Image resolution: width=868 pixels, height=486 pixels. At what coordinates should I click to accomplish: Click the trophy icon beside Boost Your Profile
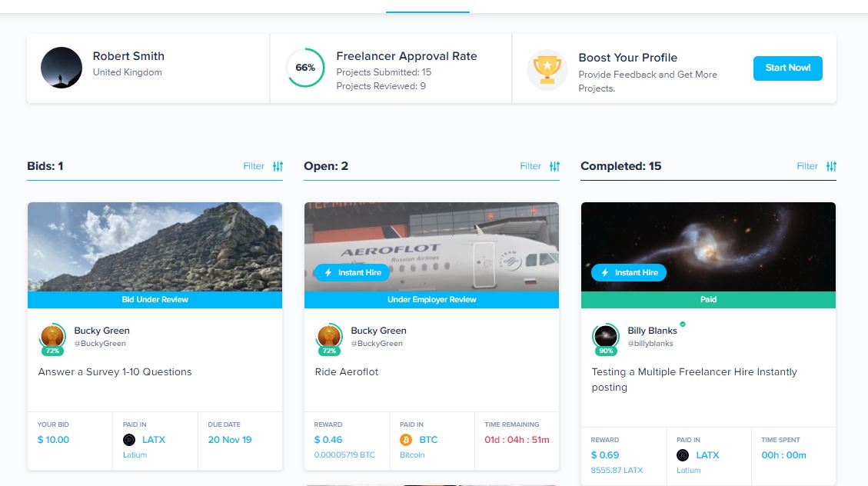coord(547,68)
